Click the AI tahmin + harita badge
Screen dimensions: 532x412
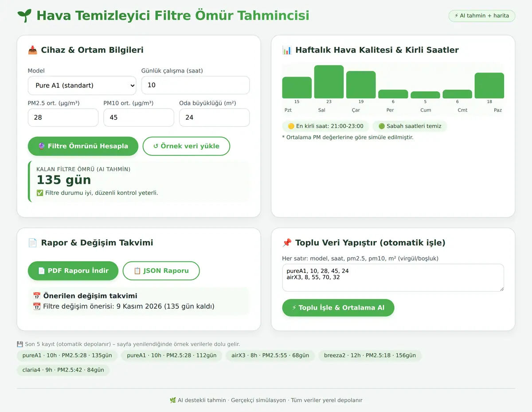coord(482,16)
